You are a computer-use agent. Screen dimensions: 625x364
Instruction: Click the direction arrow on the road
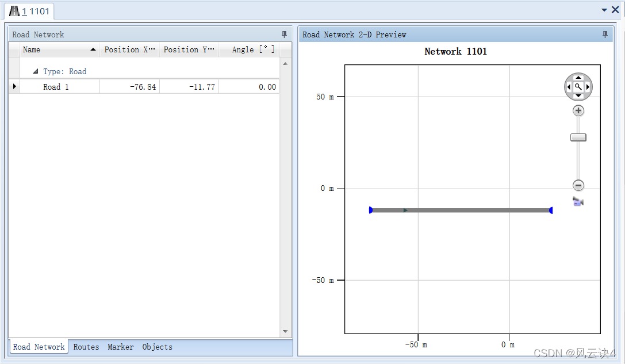(405, 210)
